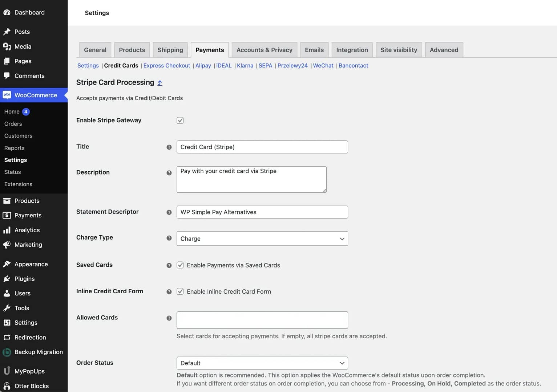Open the SEPA section link

click(265, 65)
